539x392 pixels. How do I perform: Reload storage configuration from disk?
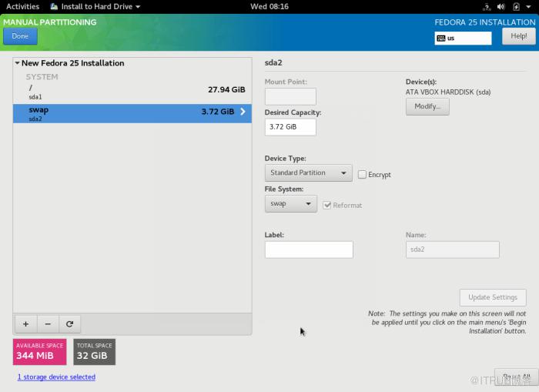pyautogui.click(x=70, y=324)
